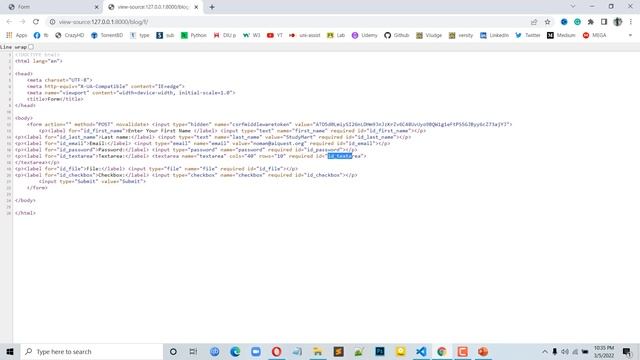Open the Lab bookmark

[336, 36]
